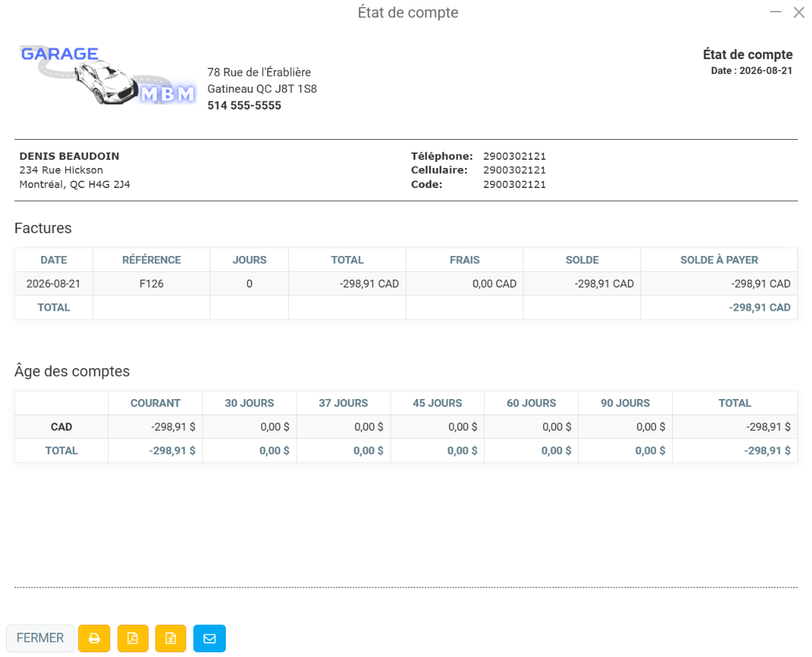Click the TOTAL column header in Factures

coord(348,260)
